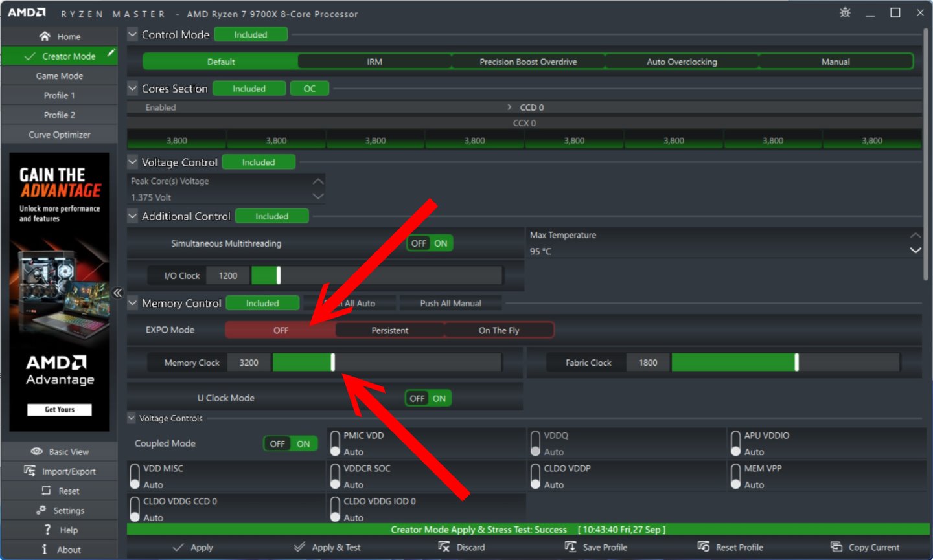Toggle APU VDDIO auto switch
Screen dimensions: 933x560
735,443
